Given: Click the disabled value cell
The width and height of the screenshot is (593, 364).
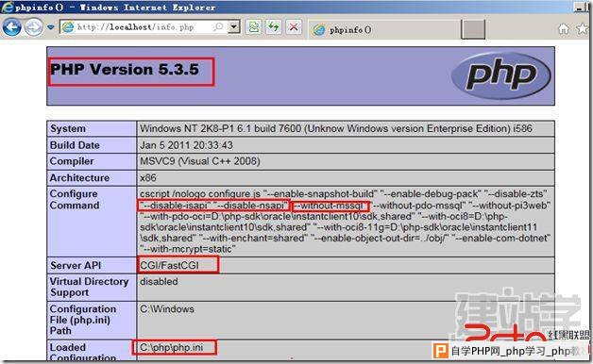Looking at the screenshot, I should click(x=159, y=282).
